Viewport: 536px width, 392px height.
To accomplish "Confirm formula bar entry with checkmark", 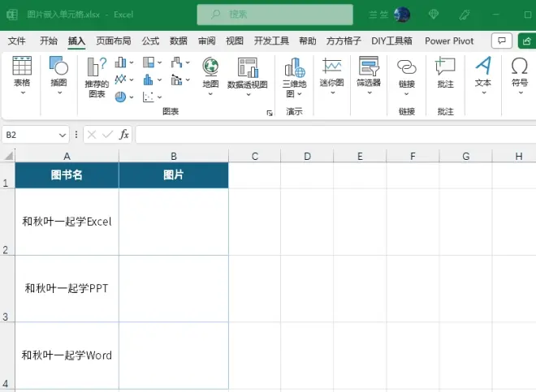I will (x=107, y=135).
